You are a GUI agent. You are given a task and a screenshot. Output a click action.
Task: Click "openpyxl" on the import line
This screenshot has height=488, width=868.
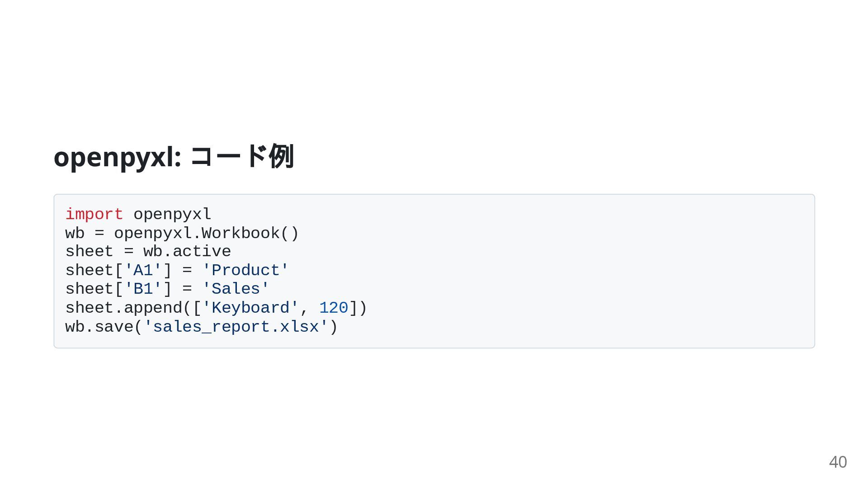pos(172,214)
